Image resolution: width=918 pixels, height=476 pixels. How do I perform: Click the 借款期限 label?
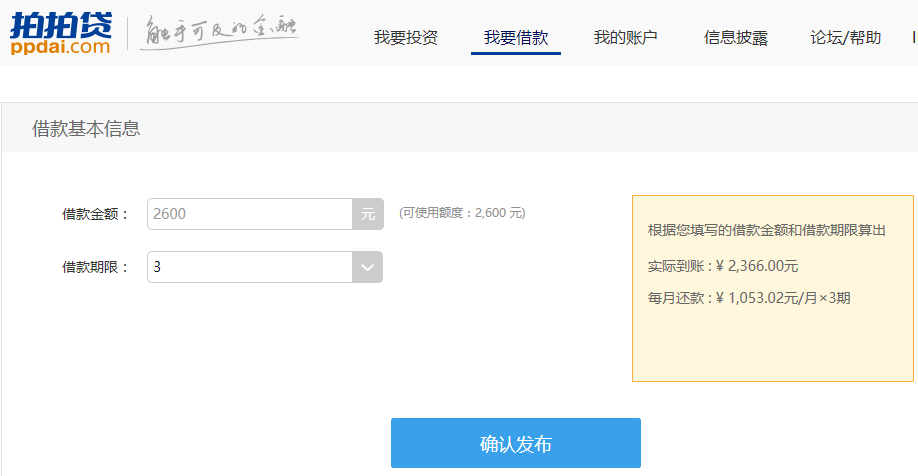95,267
